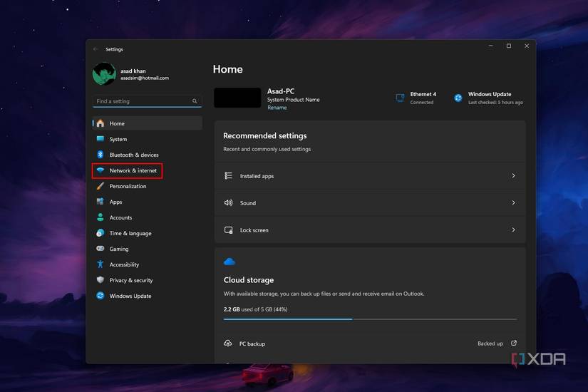Click the Recommended settings heading
Screen dimensions: 588x392
click(x=264, y=135)
